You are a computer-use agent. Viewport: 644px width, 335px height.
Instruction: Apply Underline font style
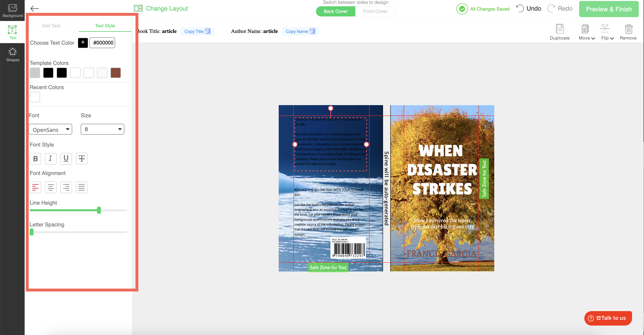click(x=66, y=158)
